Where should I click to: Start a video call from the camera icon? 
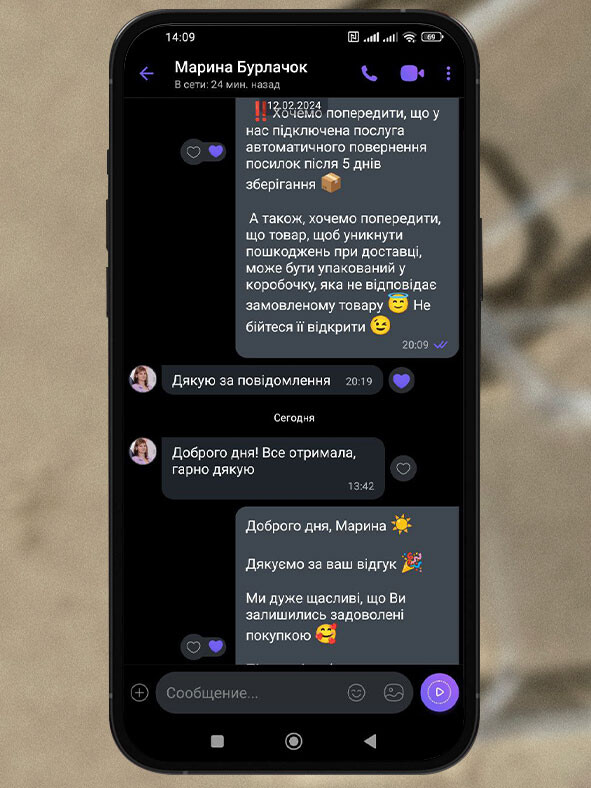(x=412, y=73)
